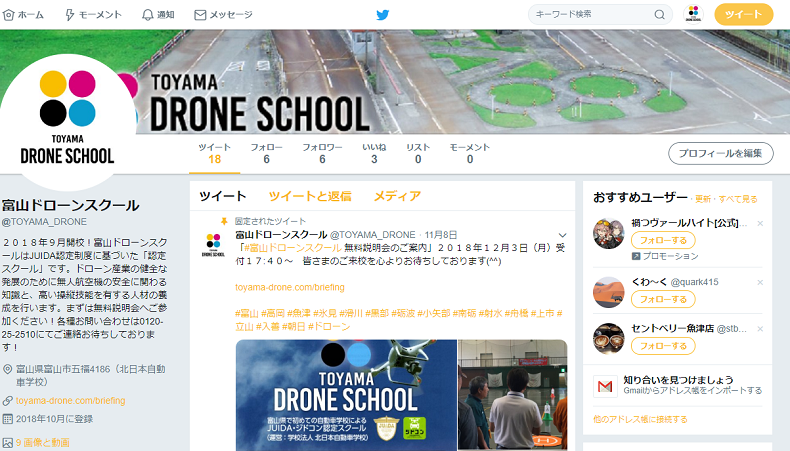790x451 pixels.
Task: Switch to ツイート timeline tab
Action: (223, 196)
